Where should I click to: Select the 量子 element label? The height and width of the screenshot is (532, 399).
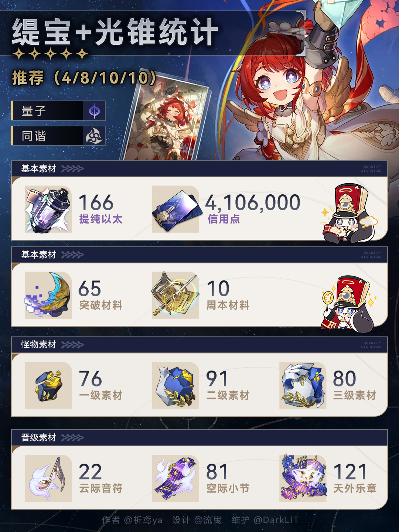point(34,111)
